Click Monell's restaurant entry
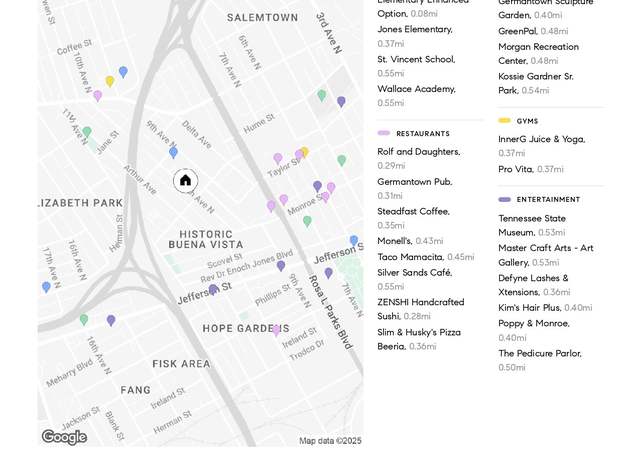640x460 pixels. coord(410,241)
